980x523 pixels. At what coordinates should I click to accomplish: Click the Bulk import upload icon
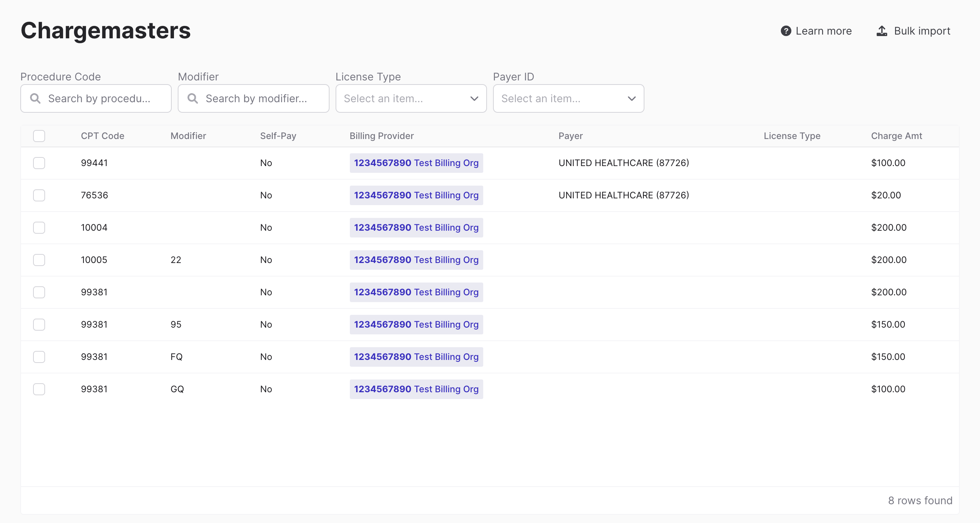pyautogui.click(x=882, y=31)
